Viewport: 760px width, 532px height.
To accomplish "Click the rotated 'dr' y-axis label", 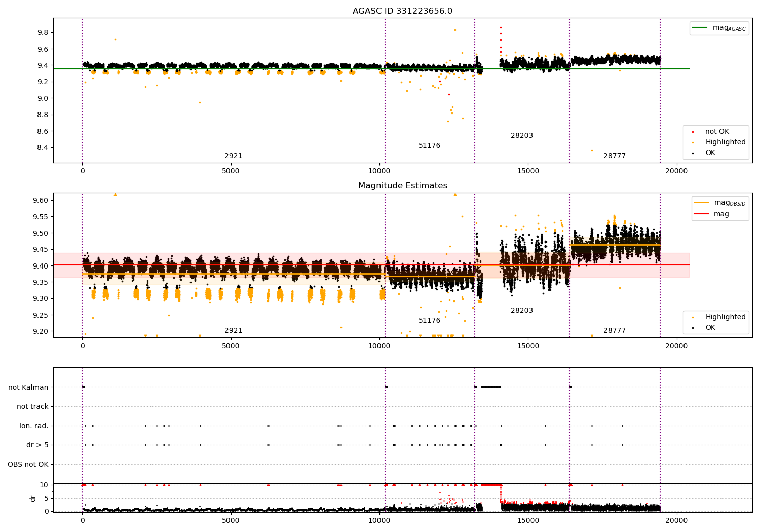I will pyautogui.click(x=33, y=498).
